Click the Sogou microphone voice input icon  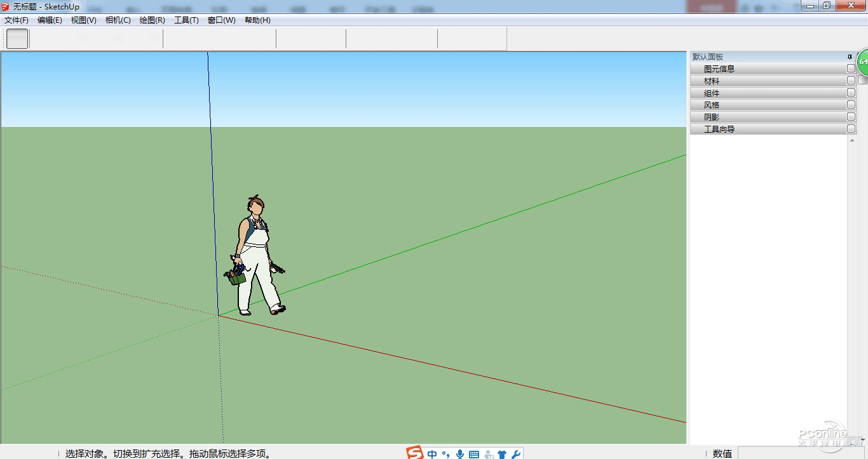[x=460, y=454]
